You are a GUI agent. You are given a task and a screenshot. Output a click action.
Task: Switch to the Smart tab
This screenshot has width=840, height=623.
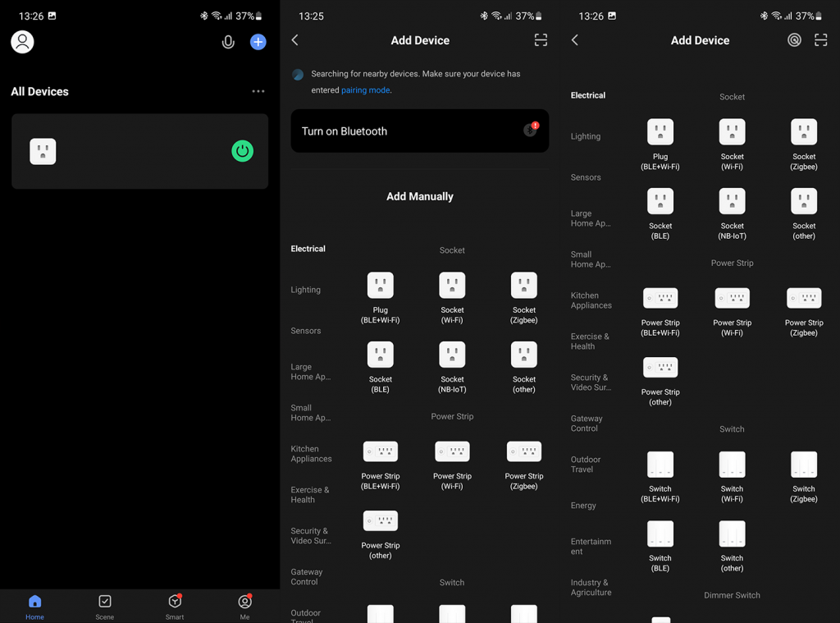[175, 607]
